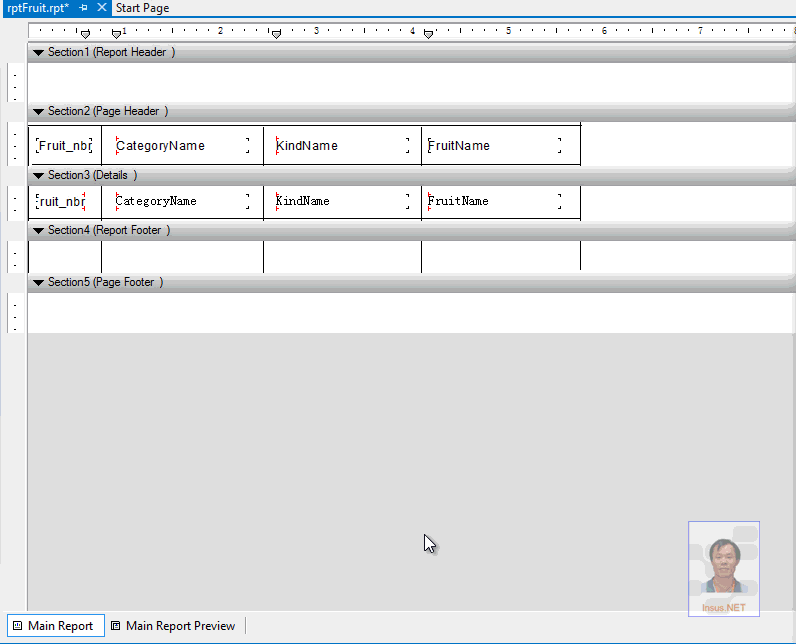Image resolution: width=796 pixels, height=644 pixels.
Task: Click the Section1 (Report Header) label
Action: pos(112,52)
